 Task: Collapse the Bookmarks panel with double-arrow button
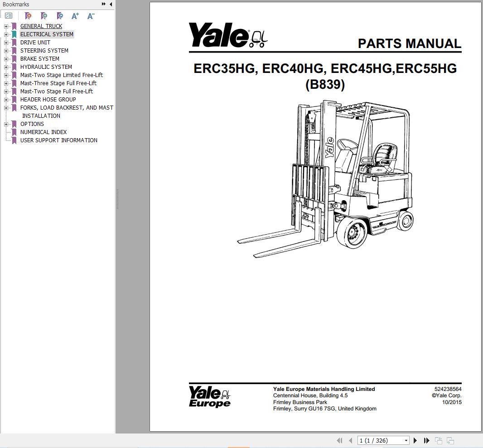click(103, 4)
